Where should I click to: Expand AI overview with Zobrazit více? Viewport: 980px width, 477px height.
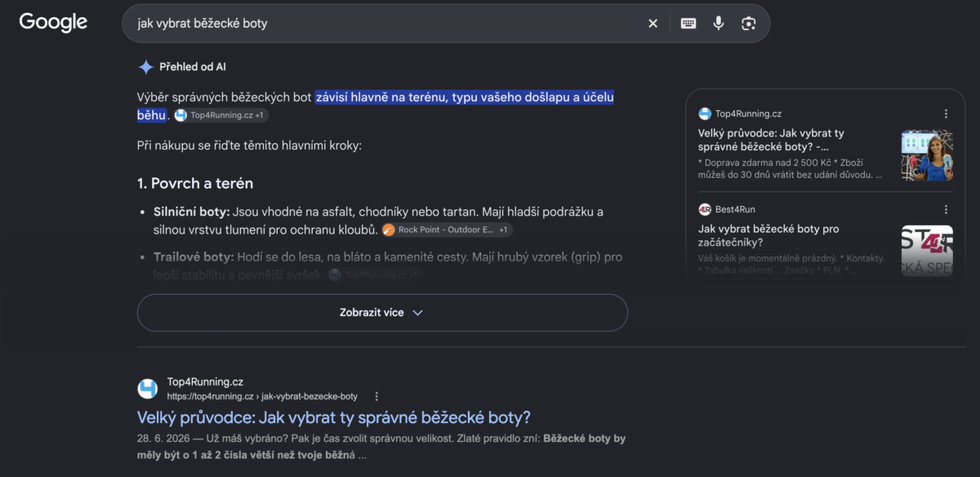382,312
